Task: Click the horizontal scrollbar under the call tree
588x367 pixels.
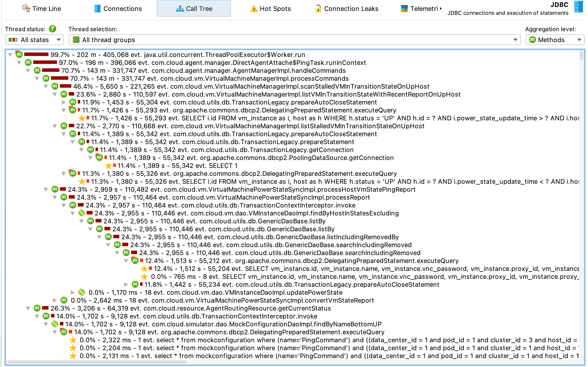Action: (x=97, y=362)
